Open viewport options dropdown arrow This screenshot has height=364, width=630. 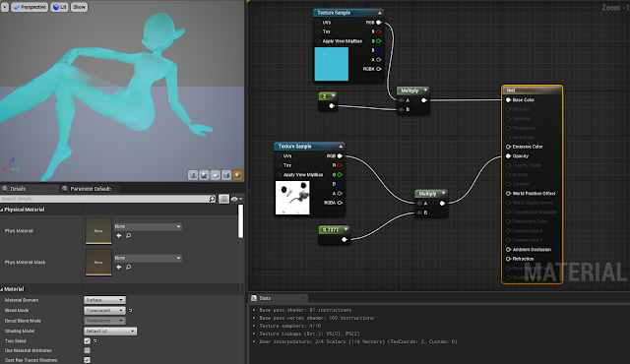pos(4,7)
